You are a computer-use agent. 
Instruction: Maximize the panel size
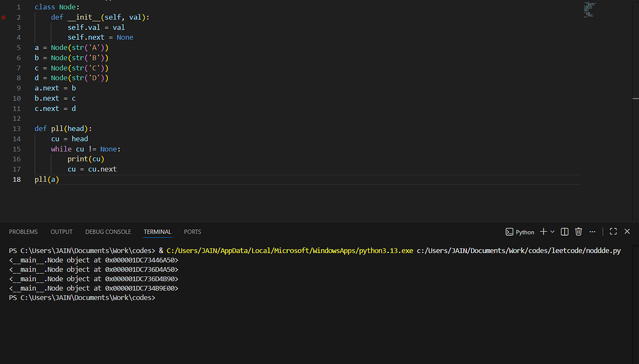coord(613,231)
